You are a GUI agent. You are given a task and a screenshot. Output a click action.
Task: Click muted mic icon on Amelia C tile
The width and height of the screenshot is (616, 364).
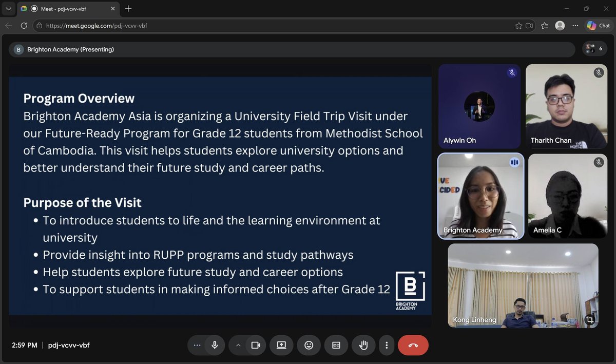[599, 162]
